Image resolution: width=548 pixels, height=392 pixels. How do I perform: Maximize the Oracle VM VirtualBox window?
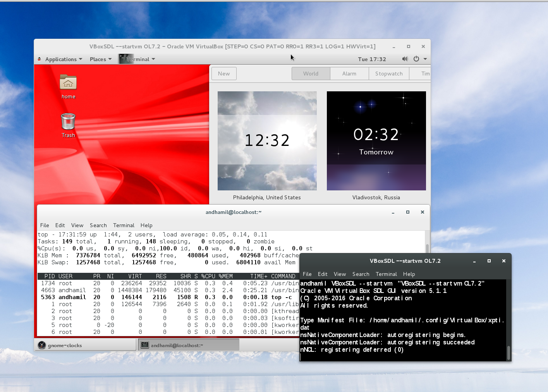click(409, 46)
